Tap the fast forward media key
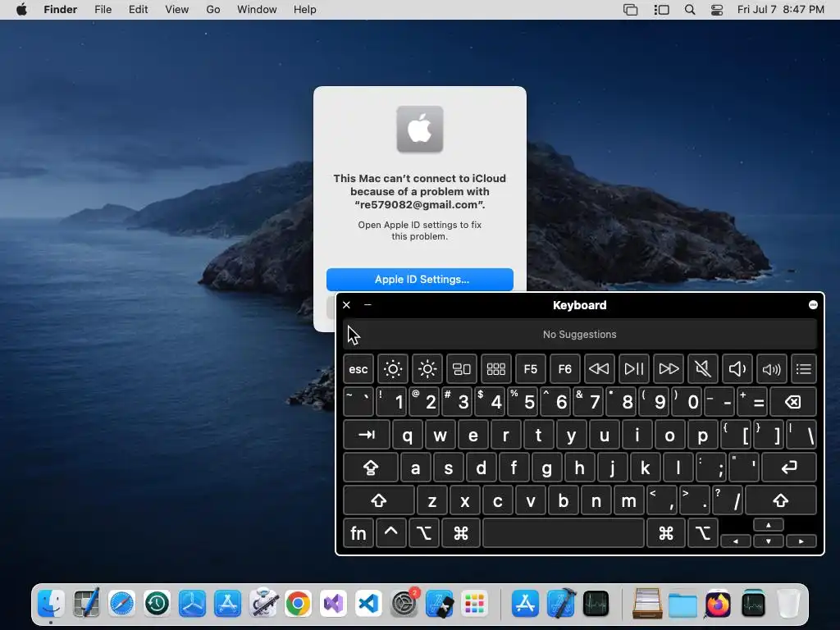Screen dimensions: 840x630 point(668,369)
